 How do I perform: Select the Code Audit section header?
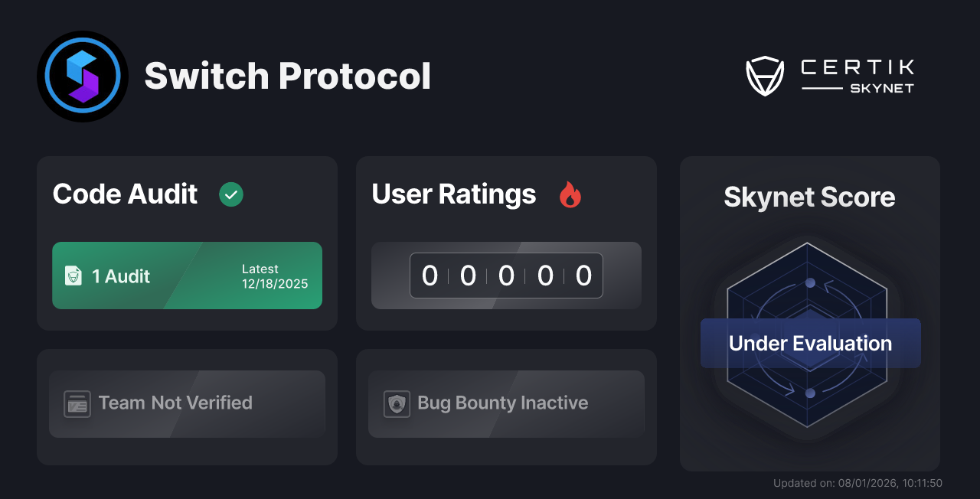125,194
